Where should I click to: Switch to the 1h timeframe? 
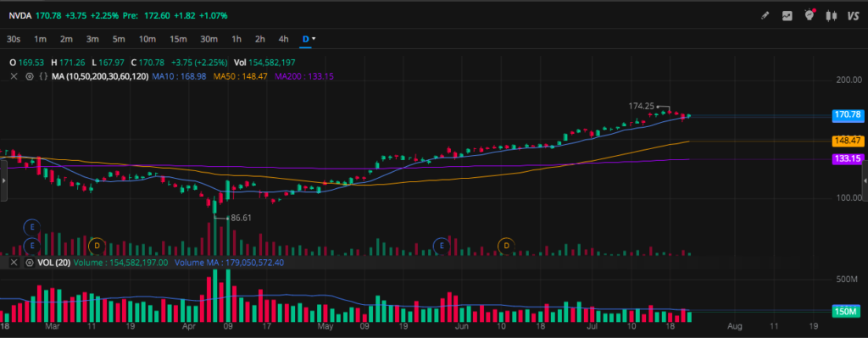point(236,39)
